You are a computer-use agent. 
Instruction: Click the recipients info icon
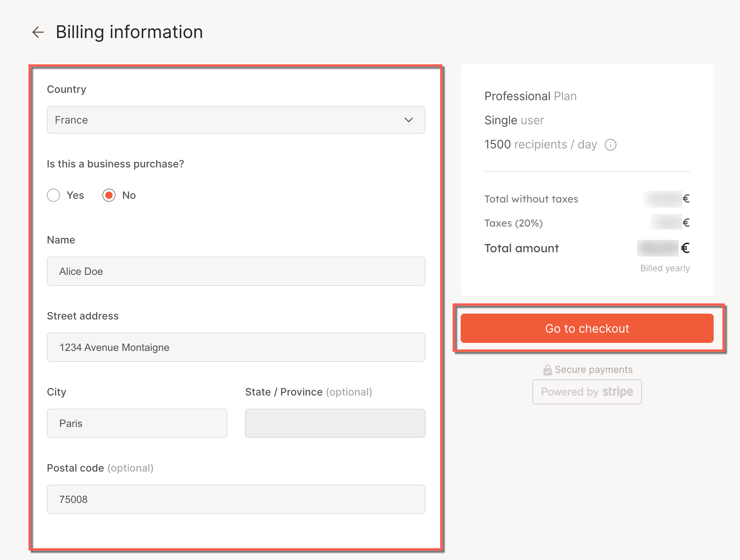coord(610,145)
